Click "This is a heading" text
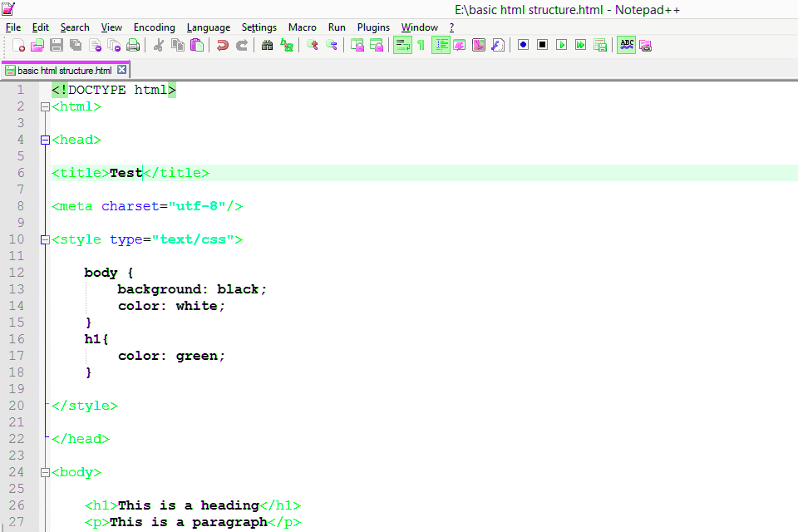This screenshot has width=798, height=532. tap(189, 505)
